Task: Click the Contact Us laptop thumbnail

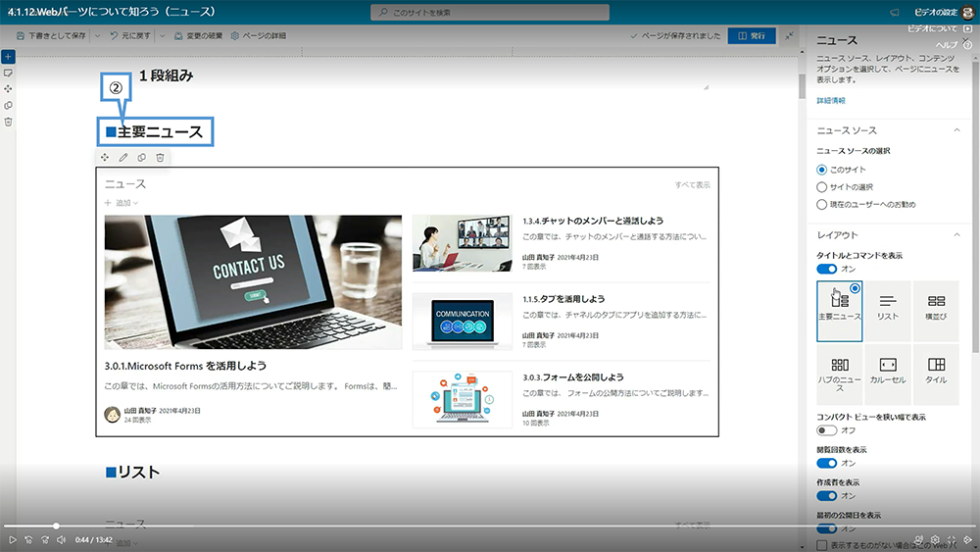Action: click(253, 282)
